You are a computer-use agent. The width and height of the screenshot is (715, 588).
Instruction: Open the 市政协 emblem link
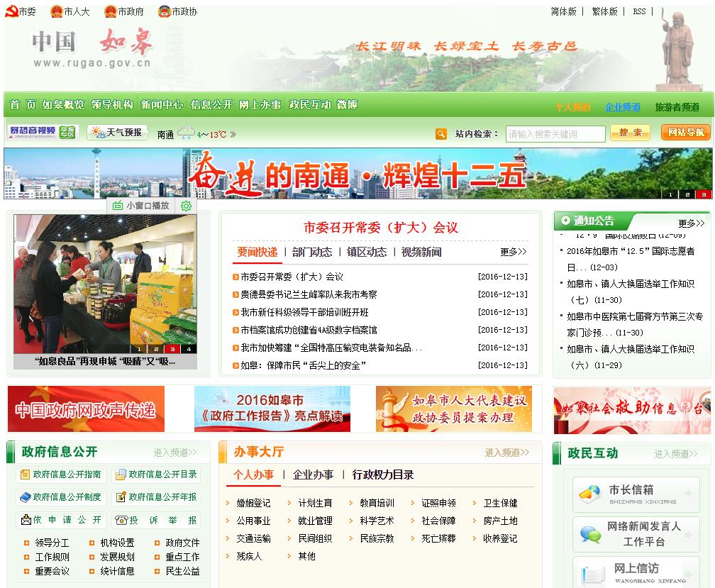coord(177,11)
